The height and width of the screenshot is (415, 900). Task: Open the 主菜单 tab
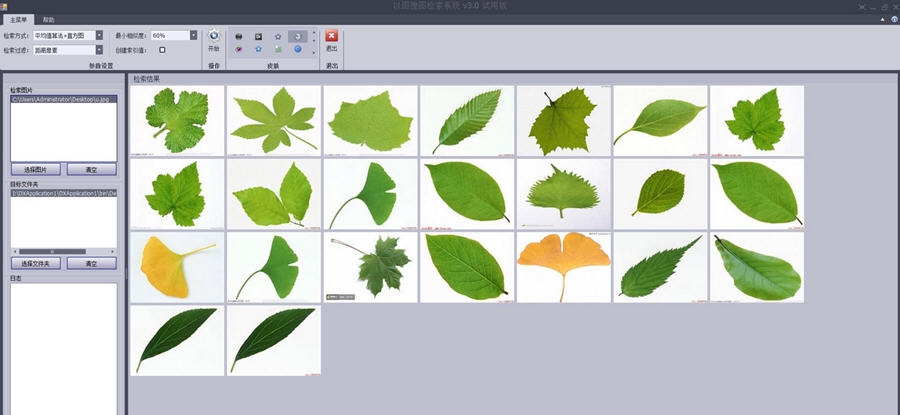(17, 19)
